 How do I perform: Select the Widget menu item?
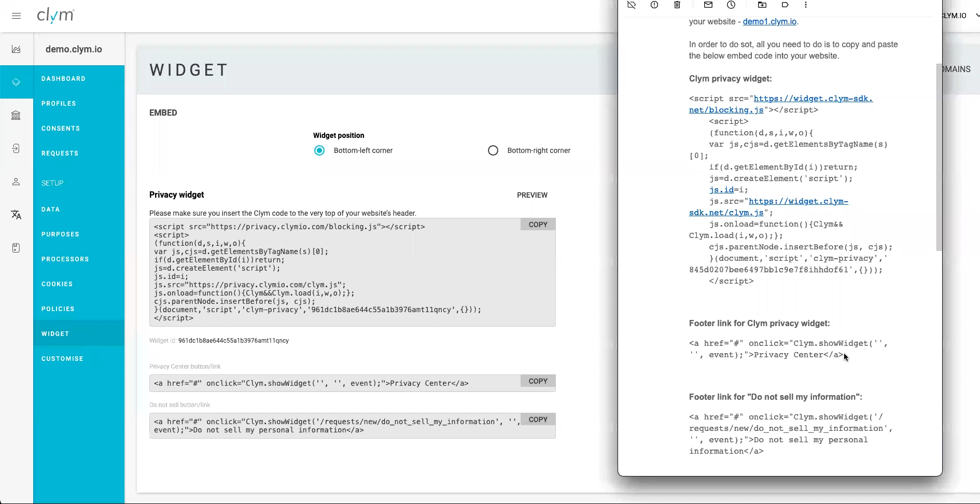click(79, 334)
